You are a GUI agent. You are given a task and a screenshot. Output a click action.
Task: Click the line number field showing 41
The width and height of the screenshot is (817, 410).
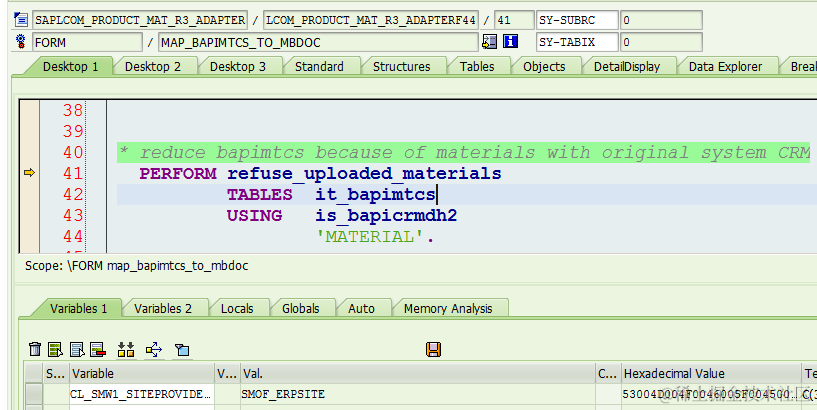[513, 20]
